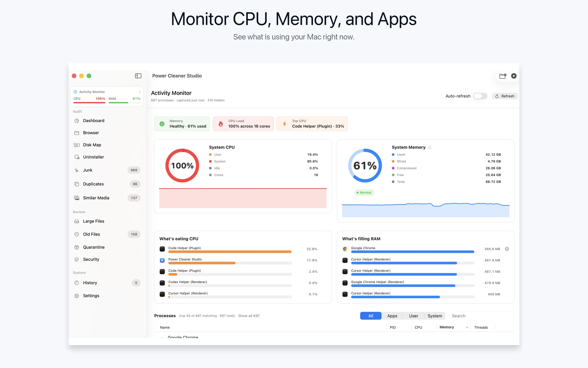The image size is (588, 368).
Task: Click the System Memory history graph
Action: 426,210
